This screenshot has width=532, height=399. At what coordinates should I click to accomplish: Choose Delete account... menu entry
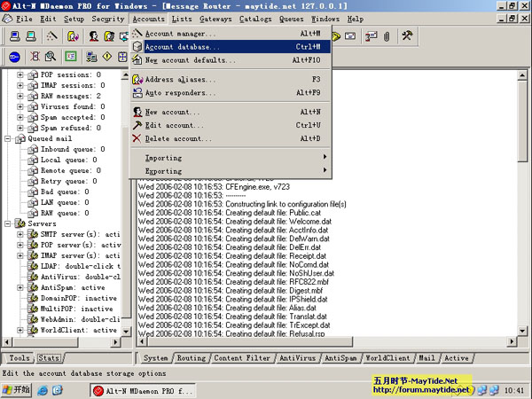pos(230,138)
